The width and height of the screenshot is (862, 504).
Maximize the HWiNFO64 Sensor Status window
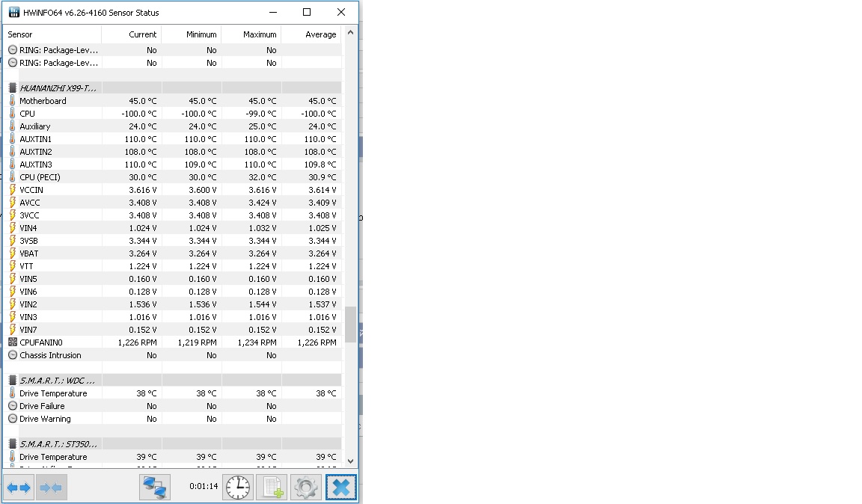click(x=307, y=12)
